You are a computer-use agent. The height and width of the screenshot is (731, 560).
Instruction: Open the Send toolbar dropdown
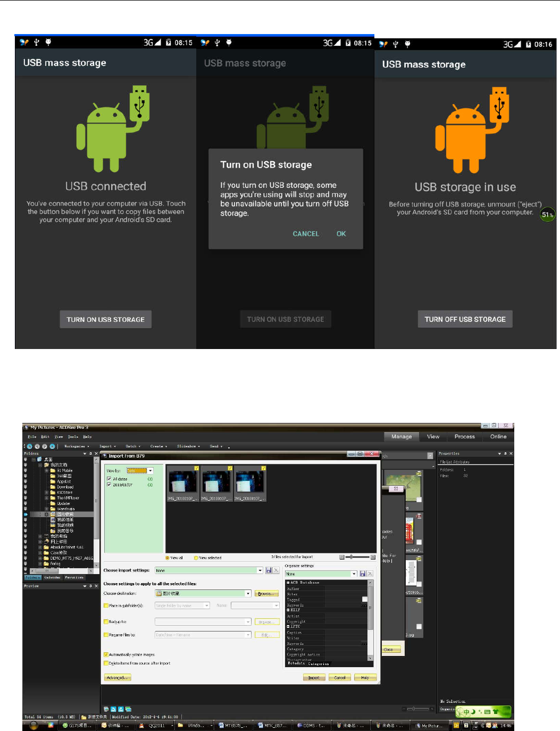pyautogui.click(x=216, y=446)
